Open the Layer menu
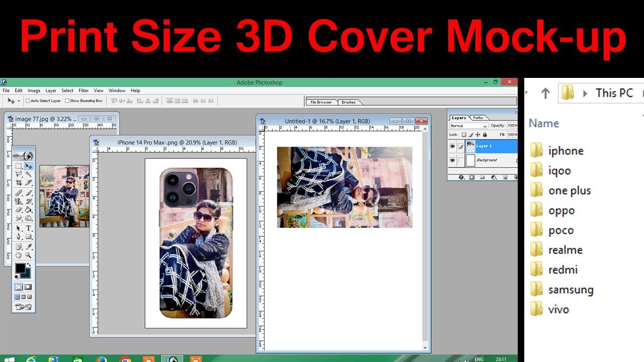The image size is (644, 362). [x=51, y=90]
